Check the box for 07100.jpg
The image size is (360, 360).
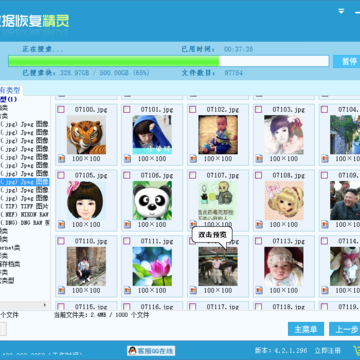[61, 109]
